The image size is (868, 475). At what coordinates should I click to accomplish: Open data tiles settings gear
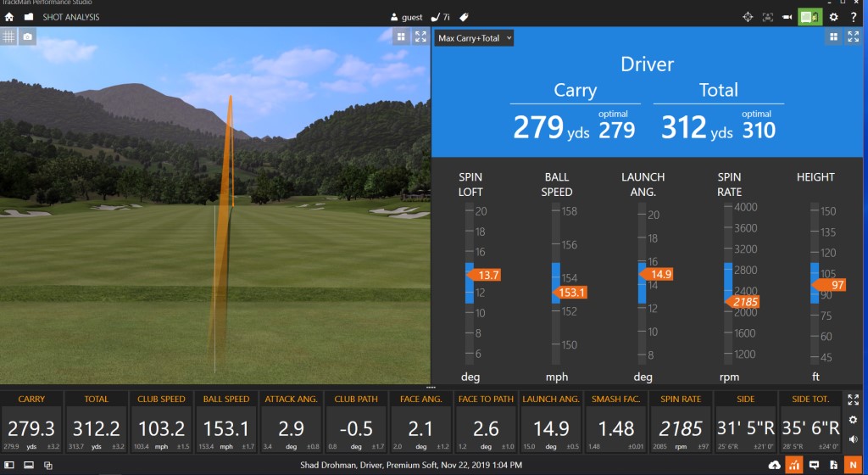pos(853,420)
